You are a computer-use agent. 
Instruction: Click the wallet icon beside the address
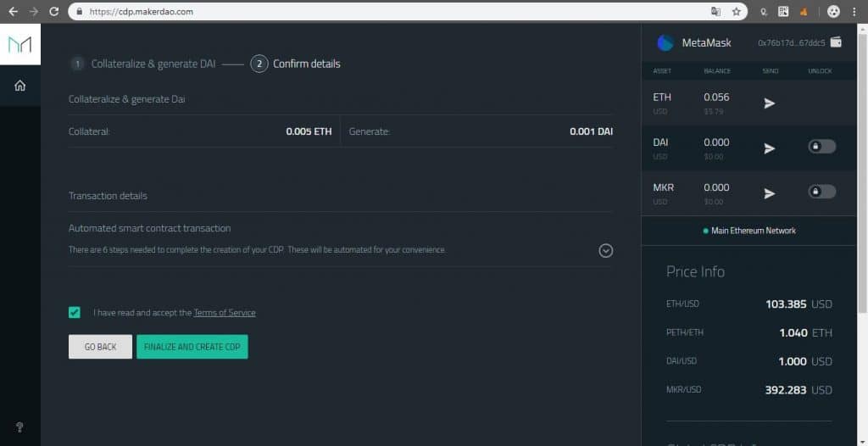click(836, 42)
